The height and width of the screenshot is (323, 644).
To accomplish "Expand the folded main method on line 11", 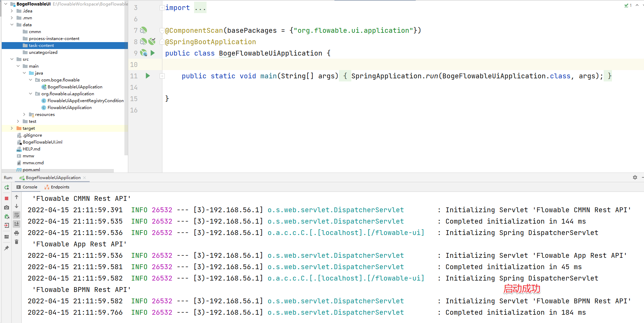I will coord(162,76).
